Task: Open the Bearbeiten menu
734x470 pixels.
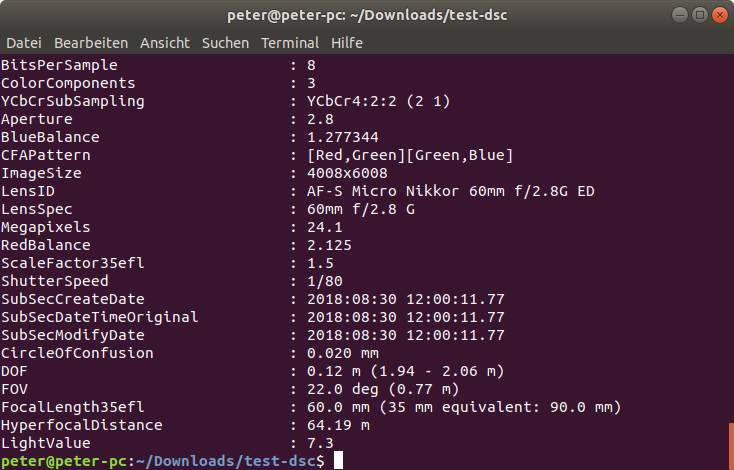Action: pos(91,43)
